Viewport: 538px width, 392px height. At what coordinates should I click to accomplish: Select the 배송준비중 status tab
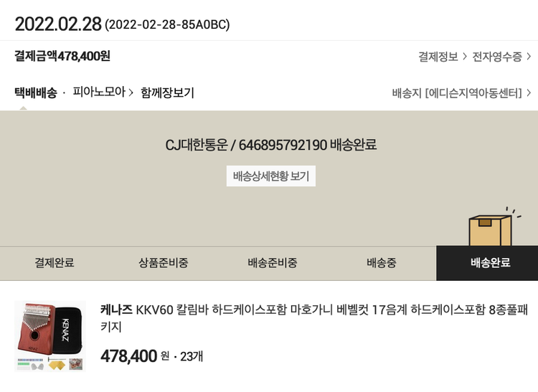pyautogui.click(x=272, y=263)
